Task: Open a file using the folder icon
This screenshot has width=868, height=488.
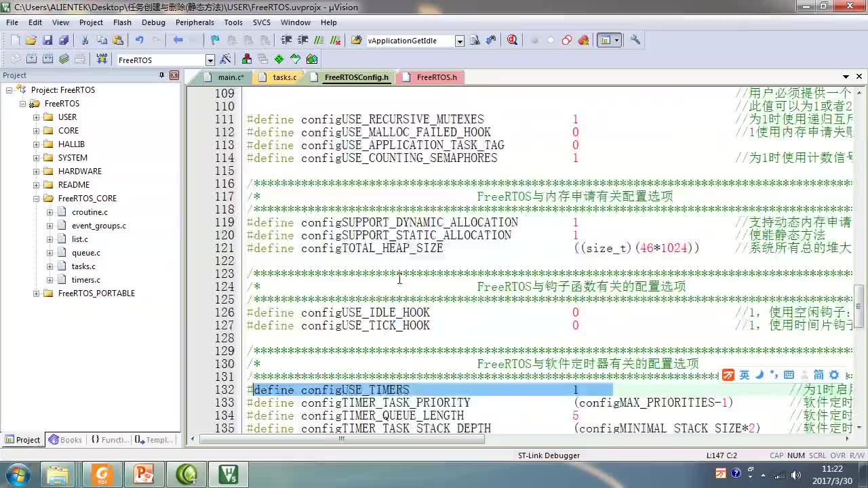Action: (x=31, y=40)
